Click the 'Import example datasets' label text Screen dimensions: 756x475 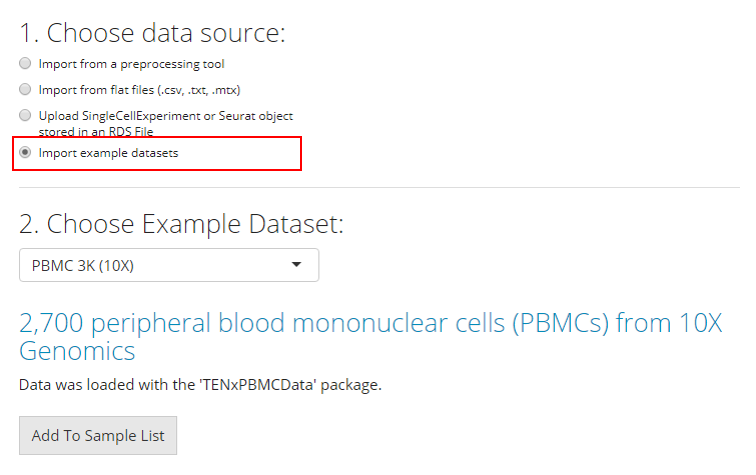point(108,153)
